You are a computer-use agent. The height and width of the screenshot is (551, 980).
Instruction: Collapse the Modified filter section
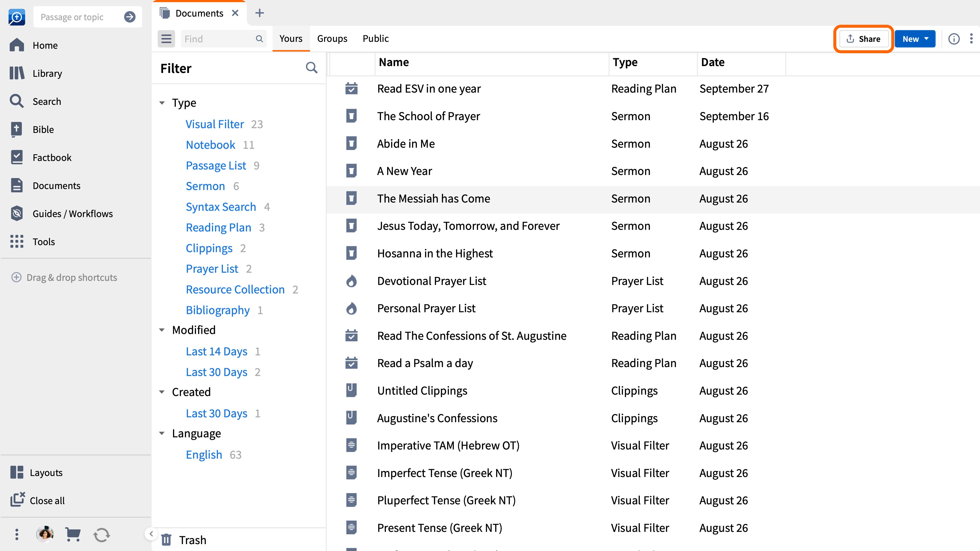162,330
